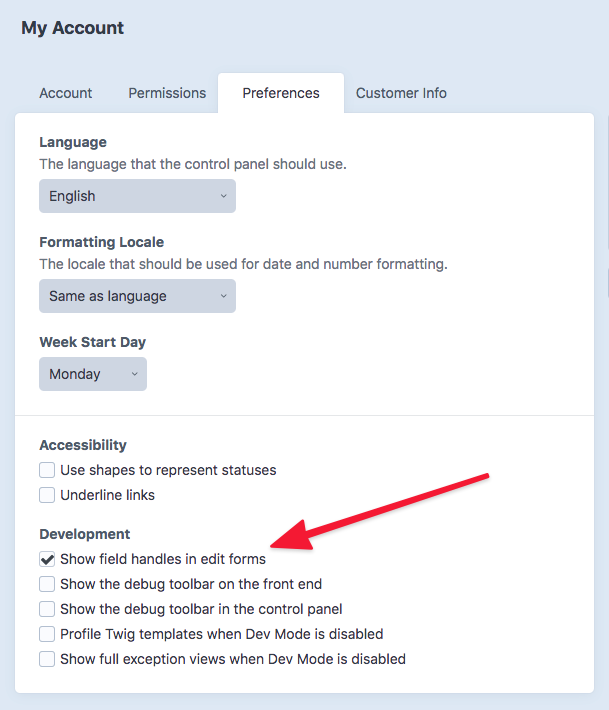Tick the 'Profile Twig templates' checkbox

click(47, 634)
